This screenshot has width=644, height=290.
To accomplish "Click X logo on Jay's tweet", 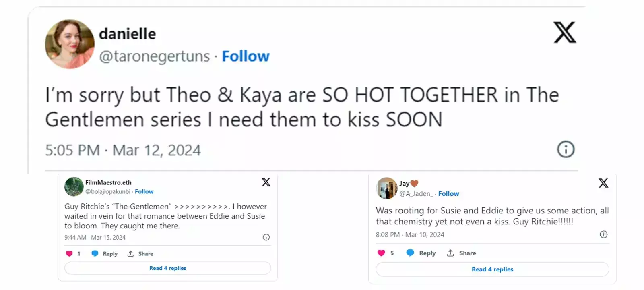I will [603, 183].
